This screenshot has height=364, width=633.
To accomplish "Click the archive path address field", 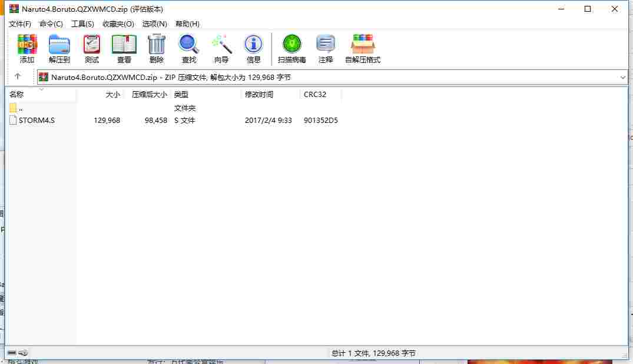I will [x=332, y=77].
